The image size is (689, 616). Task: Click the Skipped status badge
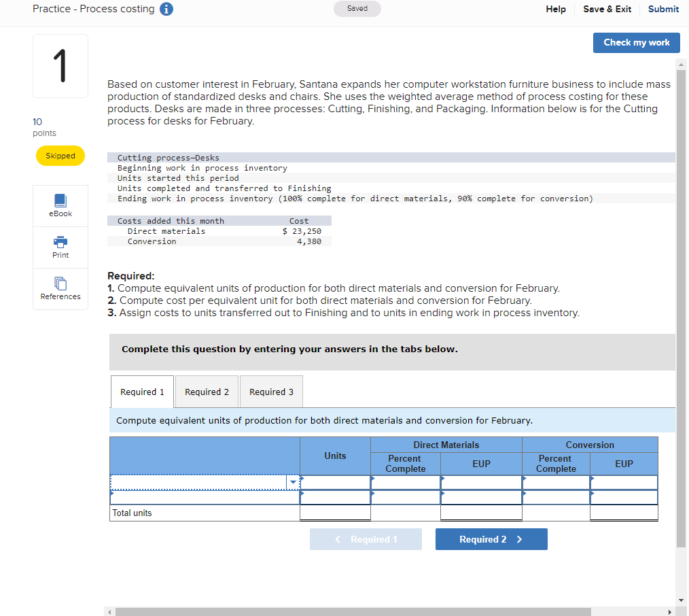pos(60,155)
